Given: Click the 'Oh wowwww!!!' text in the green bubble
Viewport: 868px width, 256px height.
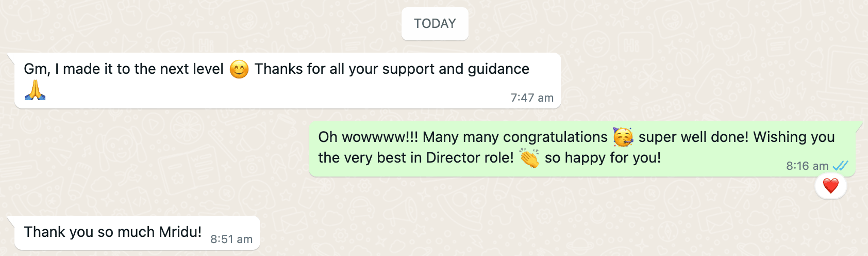Looking at the screenshot, I should coord(368,137).
